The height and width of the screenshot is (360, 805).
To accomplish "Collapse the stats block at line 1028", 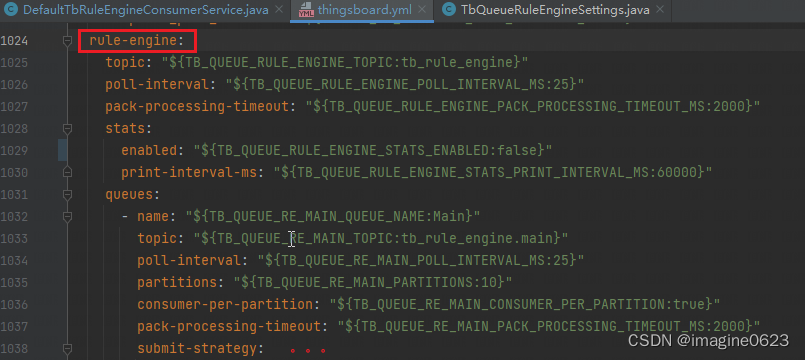I will coord(67,128).
